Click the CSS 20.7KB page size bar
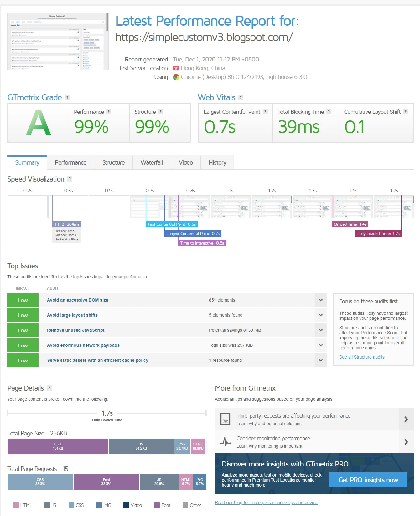The width and height of the screenshot is (420, 516). (182, 446)
